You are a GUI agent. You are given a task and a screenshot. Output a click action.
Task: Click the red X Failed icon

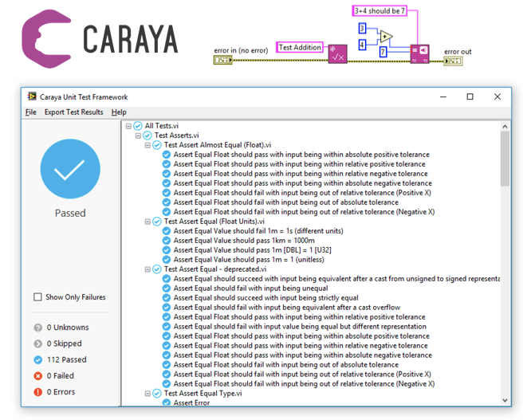[x=38, y=376]
